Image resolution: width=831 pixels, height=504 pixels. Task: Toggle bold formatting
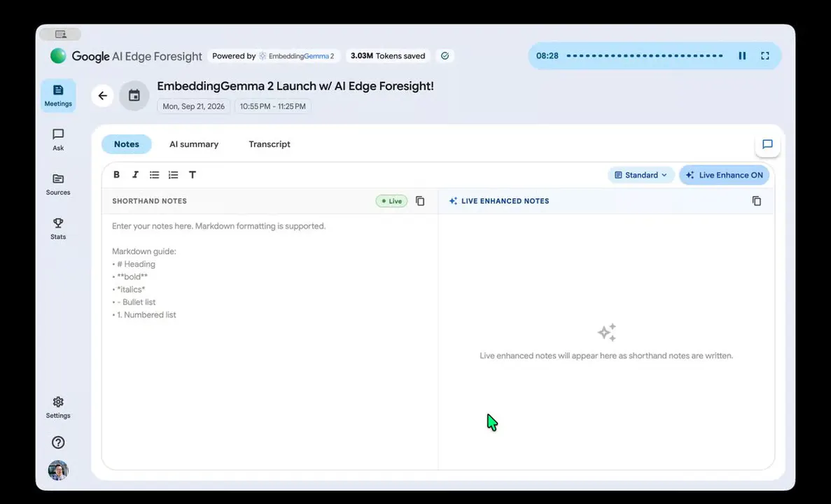(x=117, y=175)
